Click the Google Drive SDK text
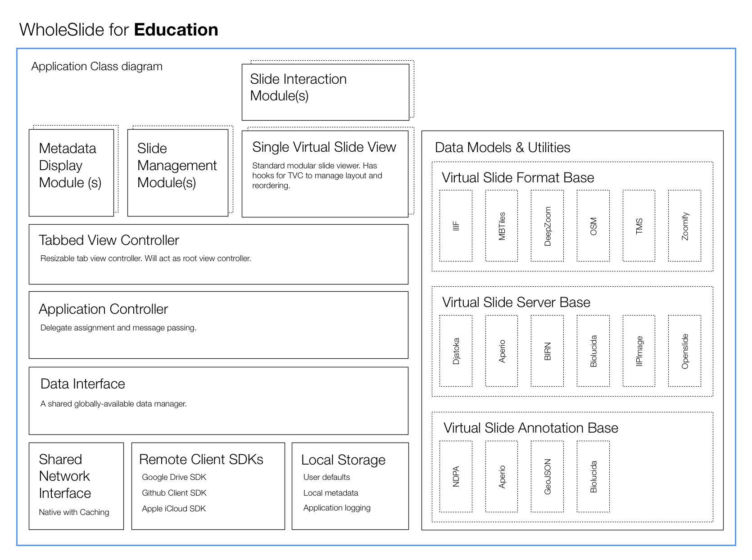 click(174, 477)
